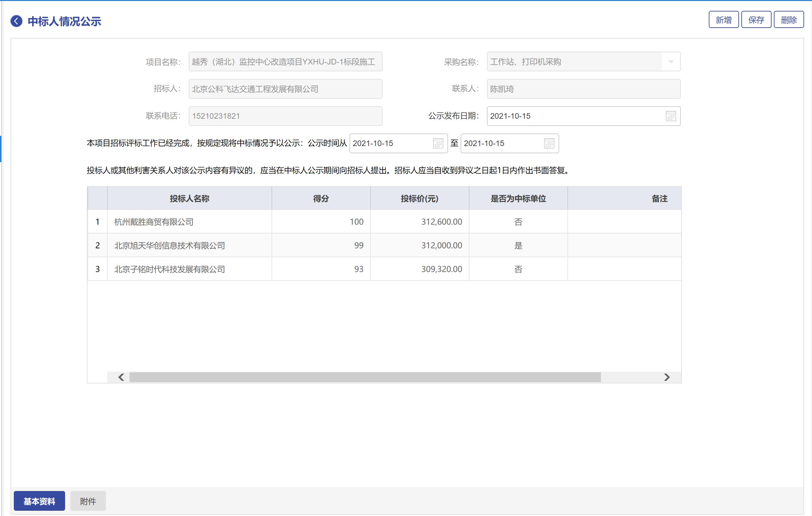Screen dimensions: 812x516
Task: Click 是否为中标单位 cell showing 是
Action: click(518, 246)
